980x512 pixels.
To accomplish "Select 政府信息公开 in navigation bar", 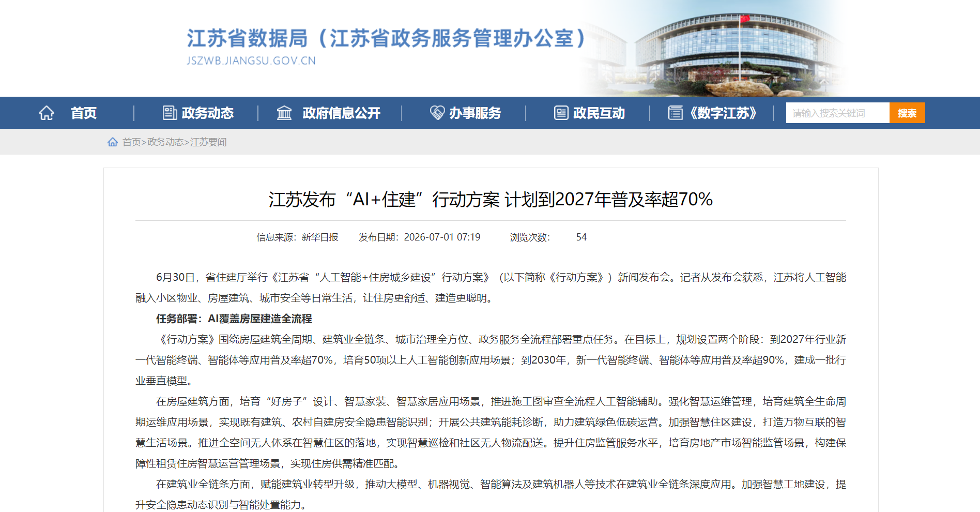I will pos(342,113).
